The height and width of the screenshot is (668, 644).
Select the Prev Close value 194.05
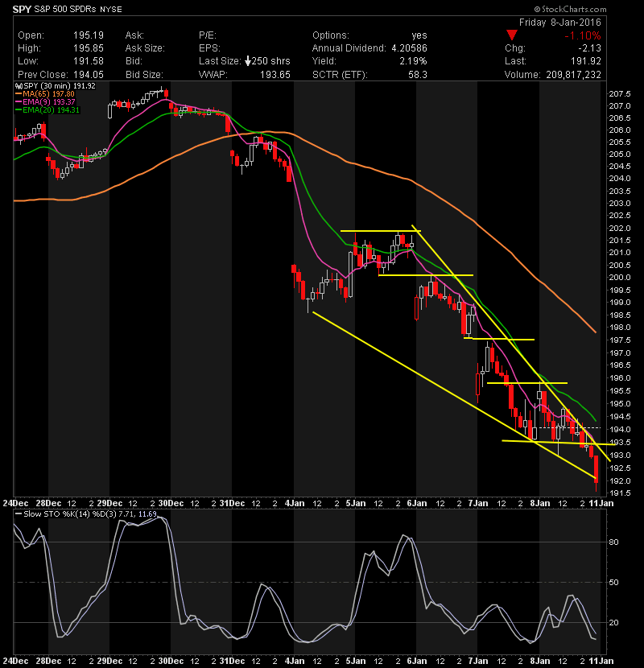(89, 75)
